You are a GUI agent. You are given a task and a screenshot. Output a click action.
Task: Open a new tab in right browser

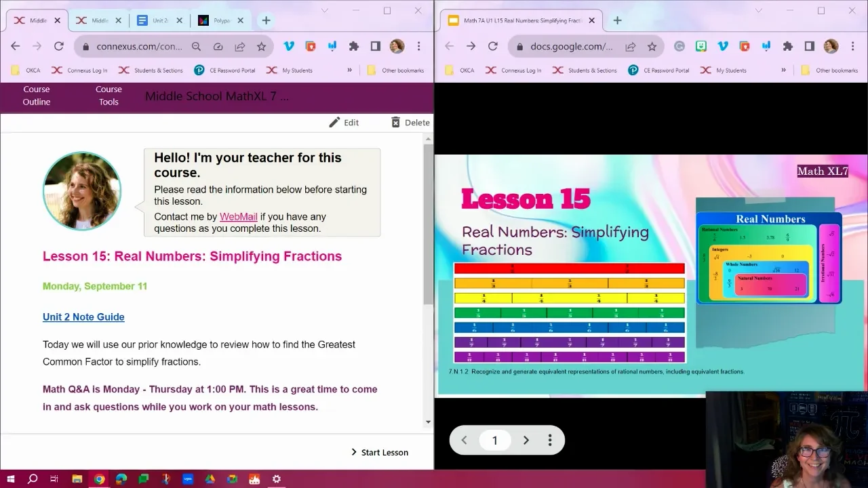pos(617,20)
